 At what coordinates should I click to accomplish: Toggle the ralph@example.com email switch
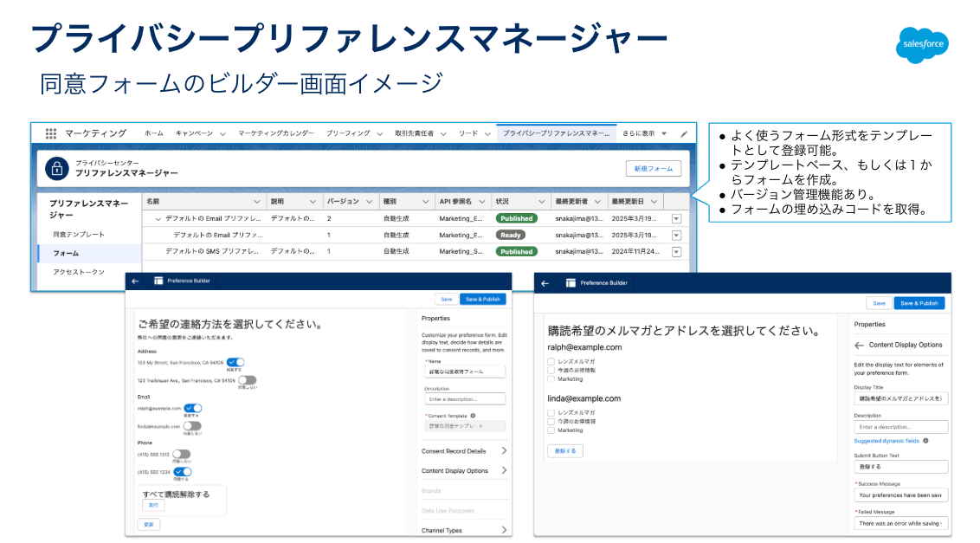pyautogui.click(x=192, y=408)
